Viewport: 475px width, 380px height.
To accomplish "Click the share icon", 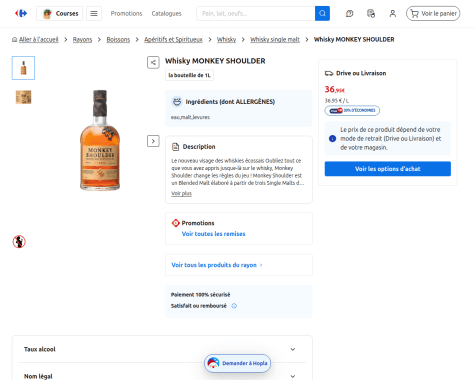I will point(153,62).
